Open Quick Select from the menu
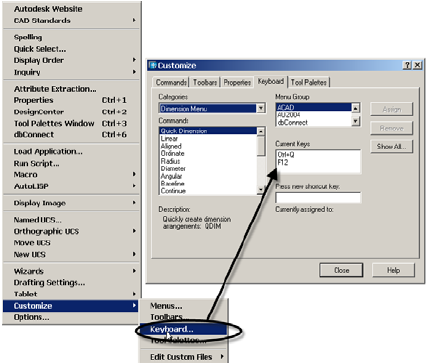Screen dimensions: 427x363 (x=71, y=49)
